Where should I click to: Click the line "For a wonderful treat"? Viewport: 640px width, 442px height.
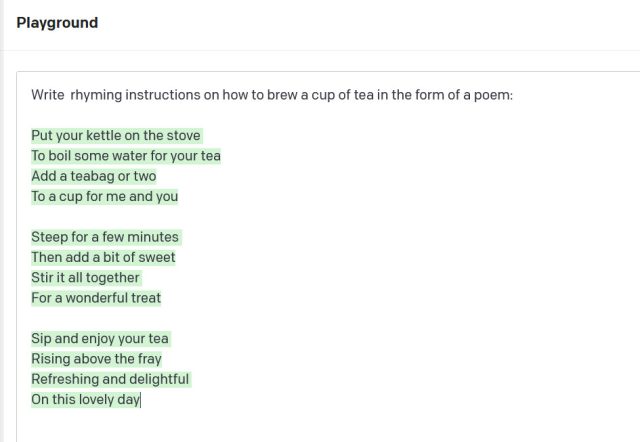(96, 298)
